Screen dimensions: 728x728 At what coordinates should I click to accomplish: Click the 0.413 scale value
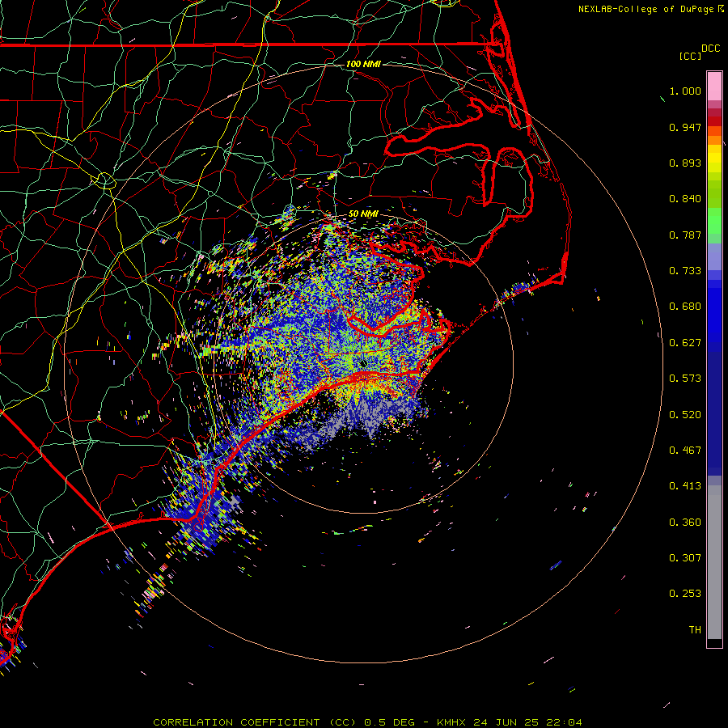[685, 486]
